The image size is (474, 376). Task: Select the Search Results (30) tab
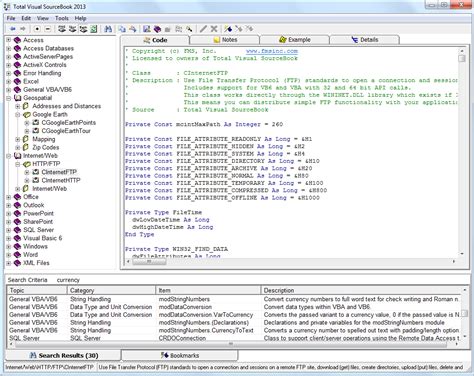coord(63,356)
